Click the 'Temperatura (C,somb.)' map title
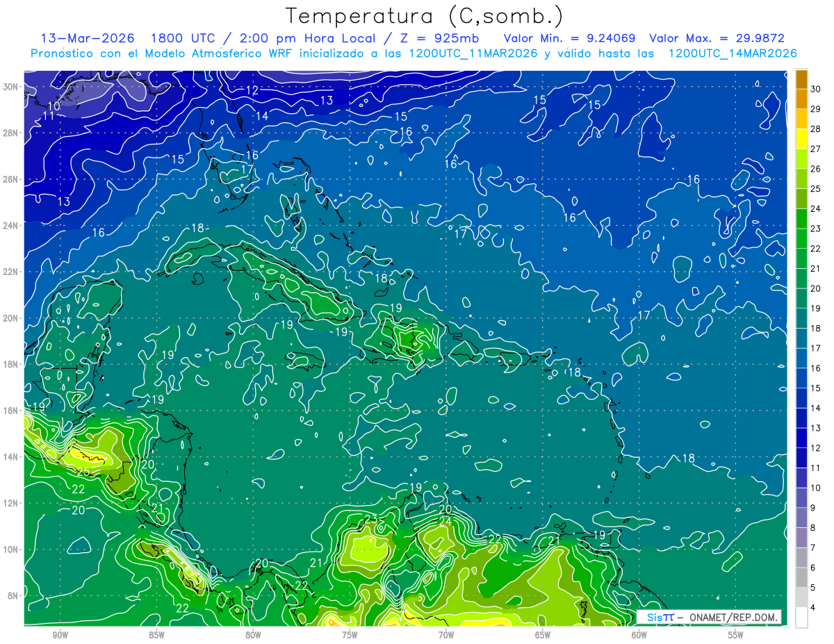Image resolution: width=834 pixels, height=644 pixels. point(424,16)
